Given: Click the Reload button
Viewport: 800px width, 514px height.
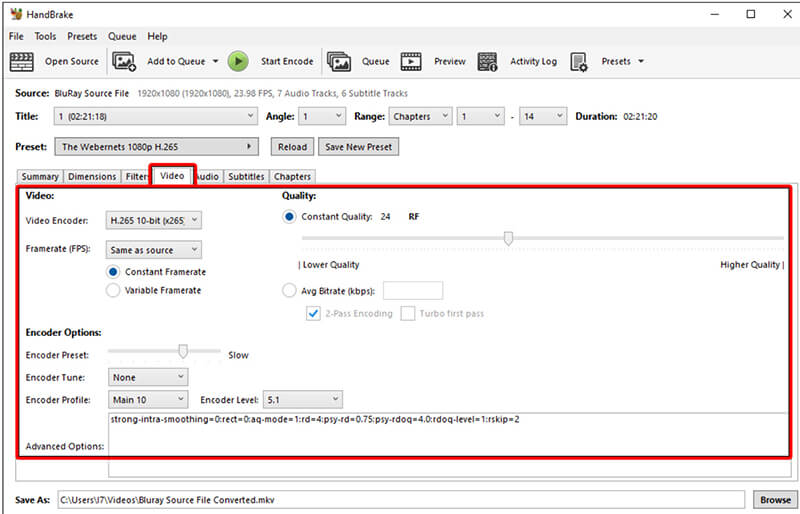Looking at the screenshot, I should pos(292,146).
